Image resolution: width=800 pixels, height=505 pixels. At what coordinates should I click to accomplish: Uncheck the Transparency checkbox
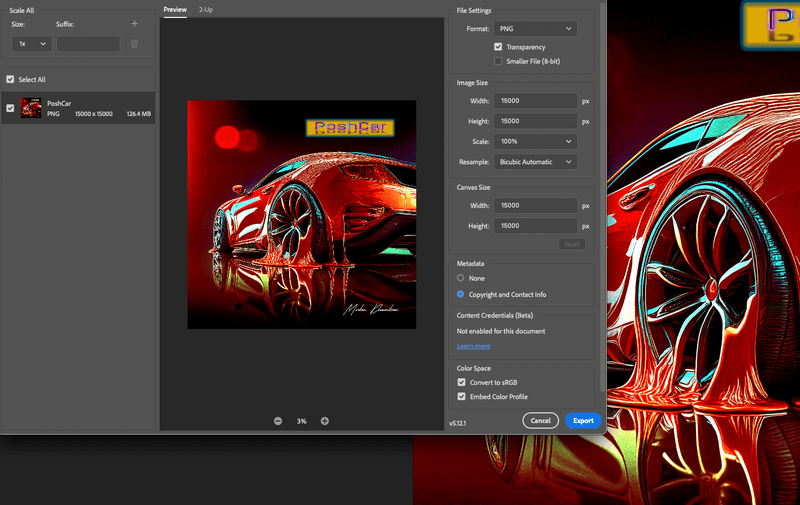[498, 47]
